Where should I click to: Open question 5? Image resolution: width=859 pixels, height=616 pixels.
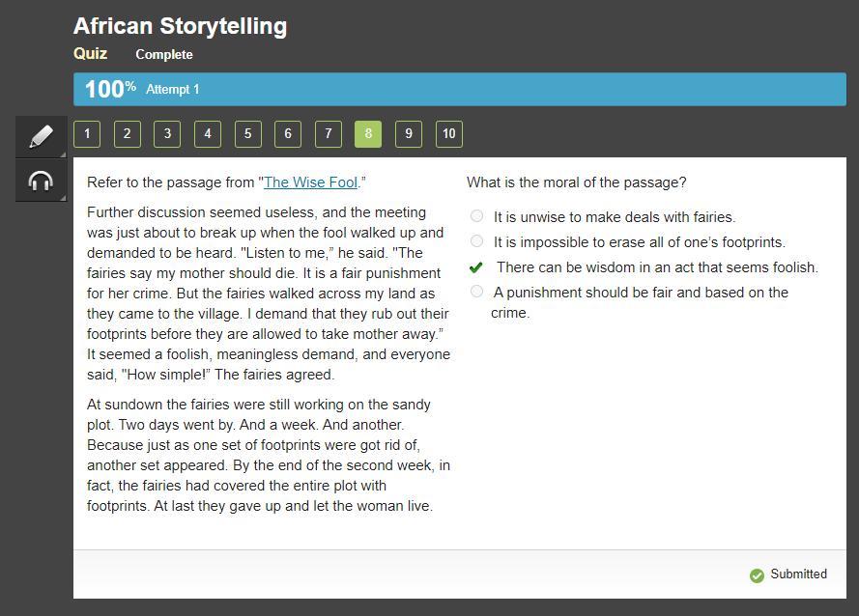(x=247, y=134)
